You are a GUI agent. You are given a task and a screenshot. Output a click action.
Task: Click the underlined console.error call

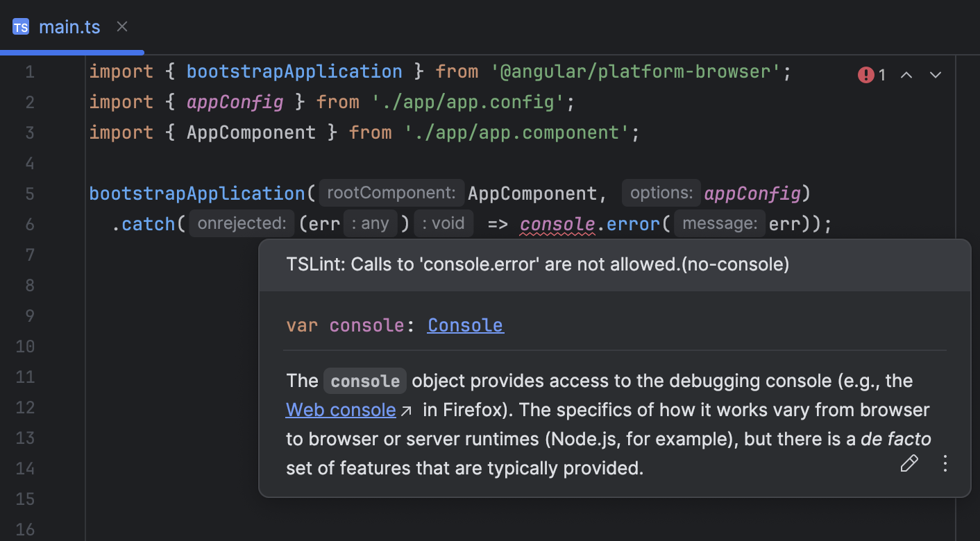tap(557, 223)
